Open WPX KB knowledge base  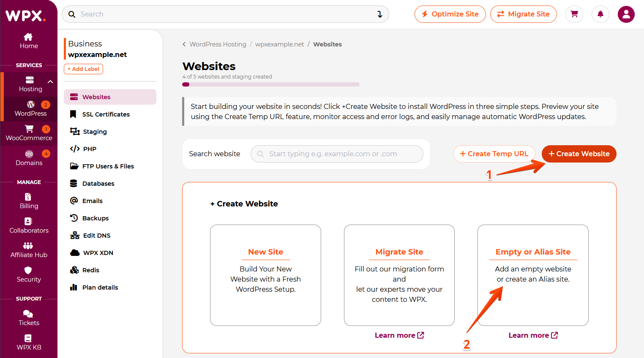[x=29, y=342]
